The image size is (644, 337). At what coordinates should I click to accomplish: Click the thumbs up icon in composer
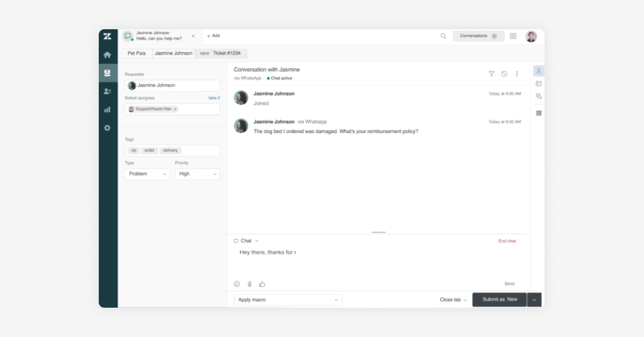(262, 284)
